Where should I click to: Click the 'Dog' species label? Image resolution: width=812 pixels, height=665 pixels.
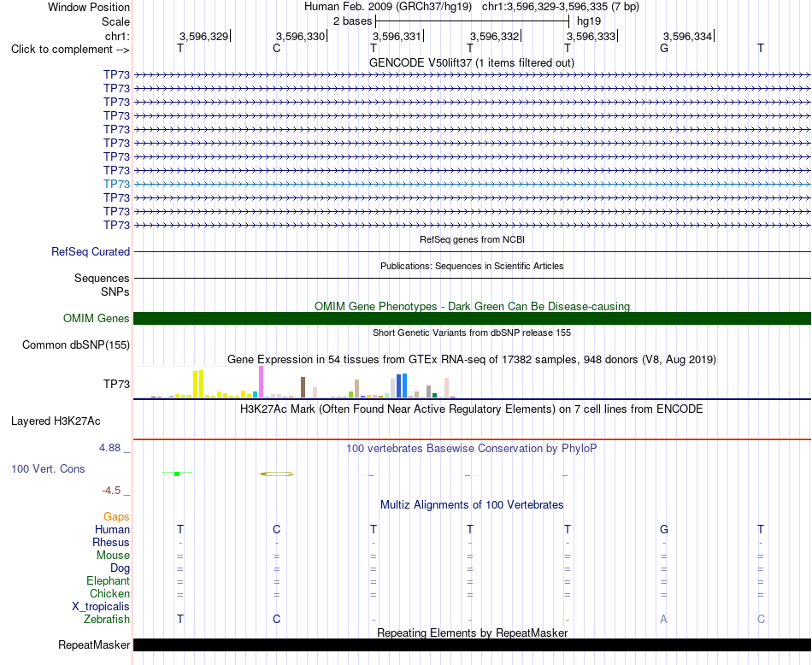[120, 568]
